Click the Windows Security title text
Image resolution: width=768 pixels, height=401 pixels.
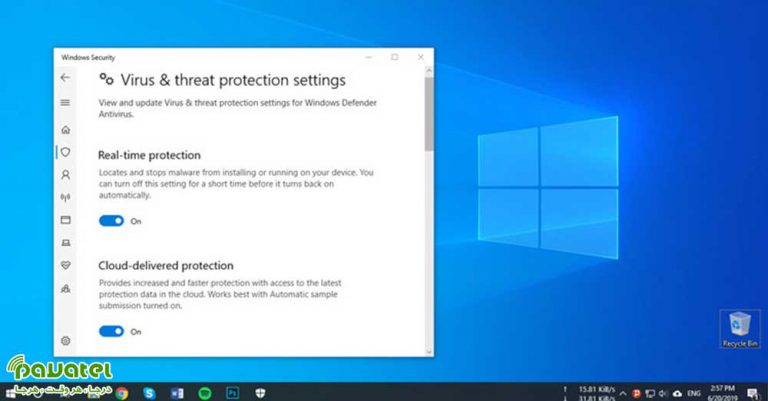88,57
